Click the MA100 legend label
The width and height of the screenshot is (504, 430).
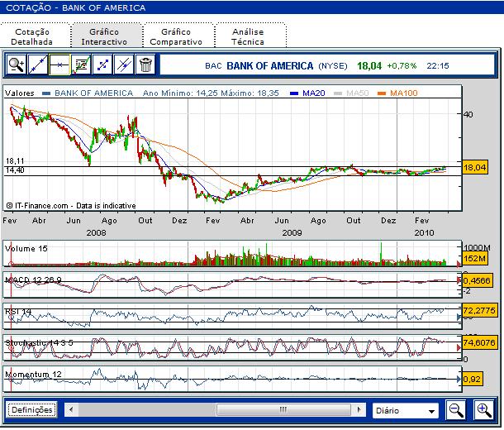(404, 93)
